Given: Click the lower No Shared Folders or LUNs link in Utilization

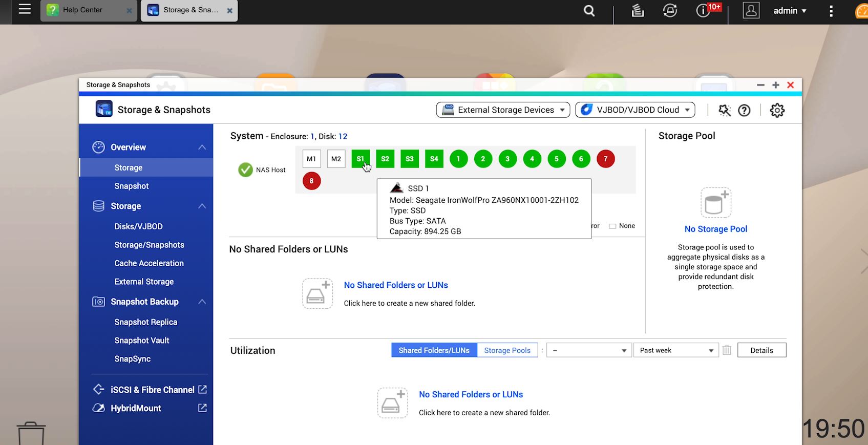Looking at the screenshot, I should pos(471,394).
